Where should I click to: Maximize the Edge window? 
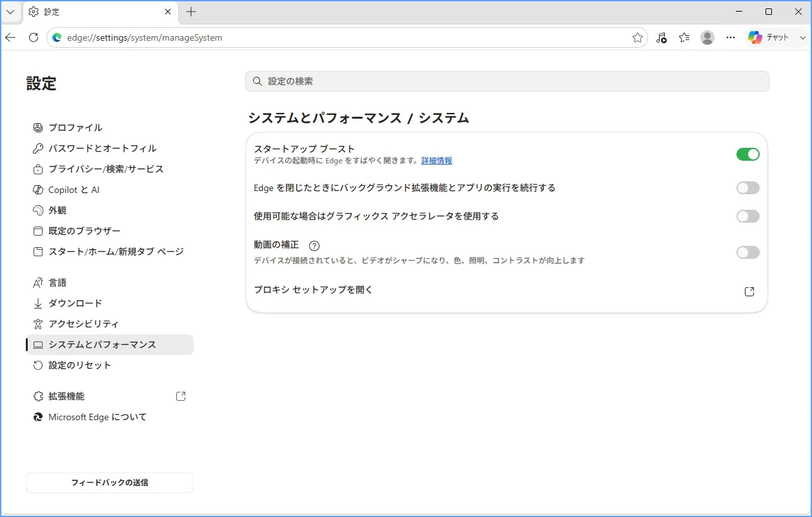click(769, 12)
